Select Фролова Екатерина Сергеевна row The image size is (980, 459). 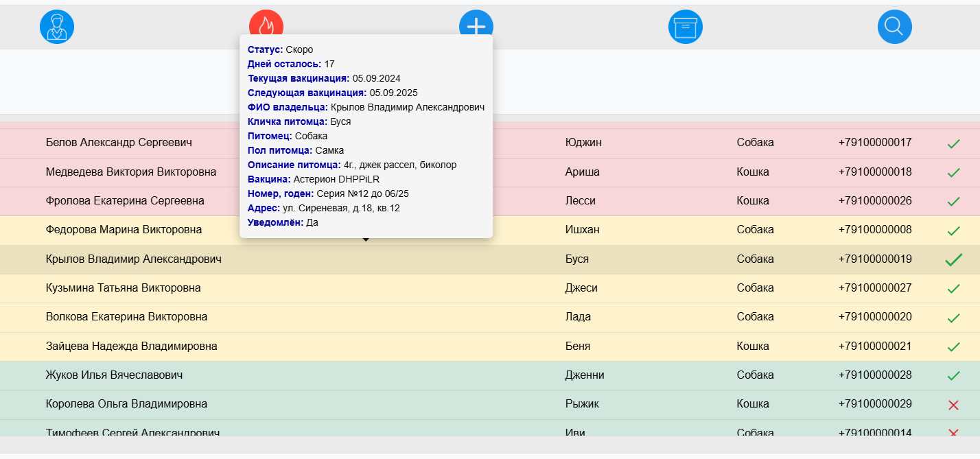490,201
